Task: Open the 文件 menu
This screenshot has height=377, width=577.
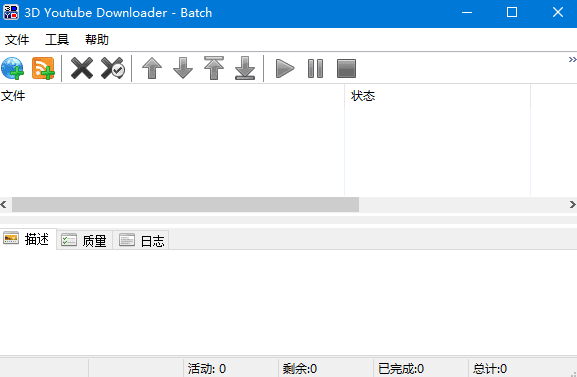Action: pyautogui.click(x=17, y=39)
